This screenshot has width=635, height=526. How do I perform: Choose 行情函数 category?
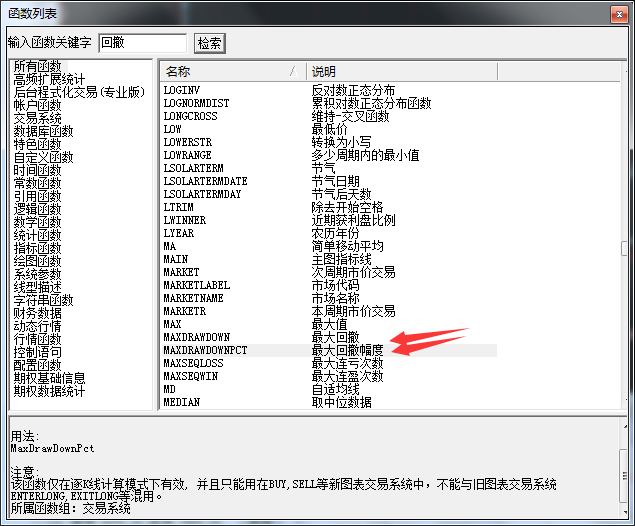pyautogui.click(x=37, y=339)
